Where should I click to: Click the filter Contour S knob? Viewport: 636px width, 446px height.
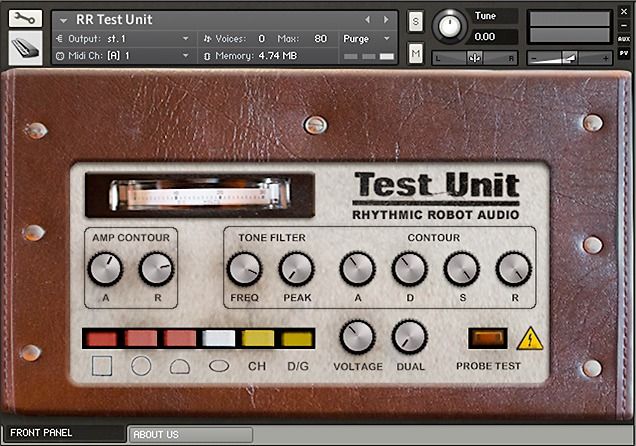click(462, 269)
